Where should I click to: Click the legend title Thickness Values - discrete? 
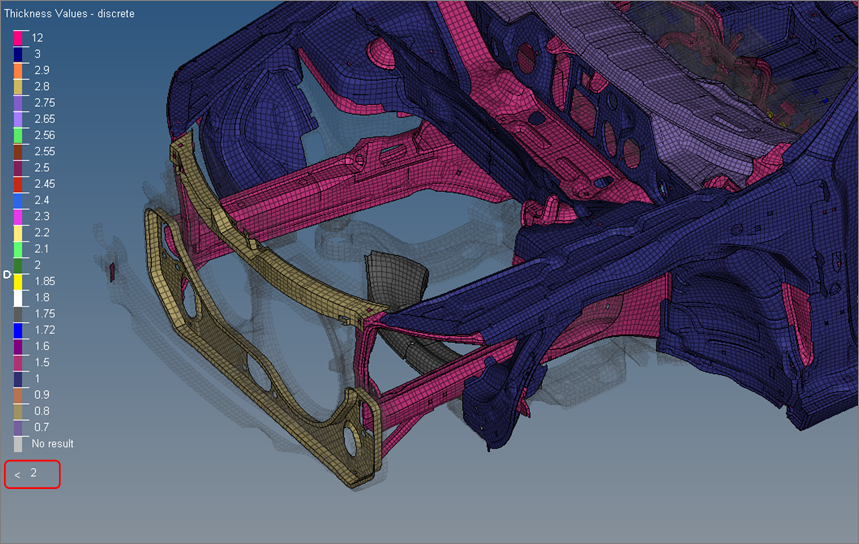pos(69,14)
